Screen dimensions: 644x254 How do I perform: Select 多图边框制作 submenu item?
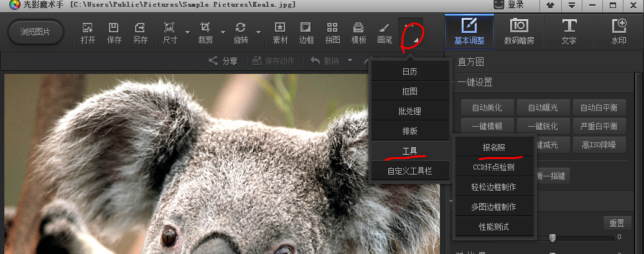pyautogui.click(x=494, y=207)
